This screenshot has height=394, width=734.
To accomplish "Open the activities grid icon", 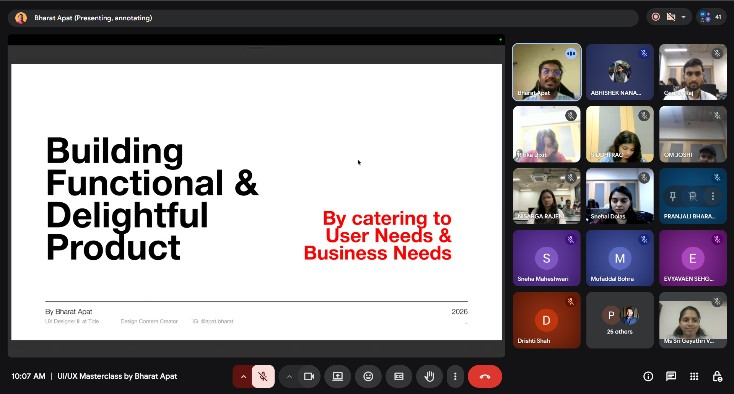I will coord(694,376).
